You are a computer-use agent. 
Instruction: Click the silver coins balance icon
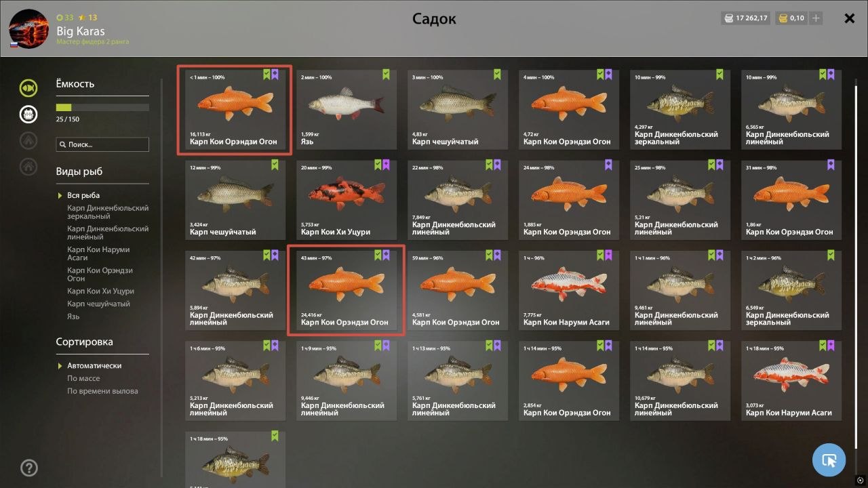(729, 18)
